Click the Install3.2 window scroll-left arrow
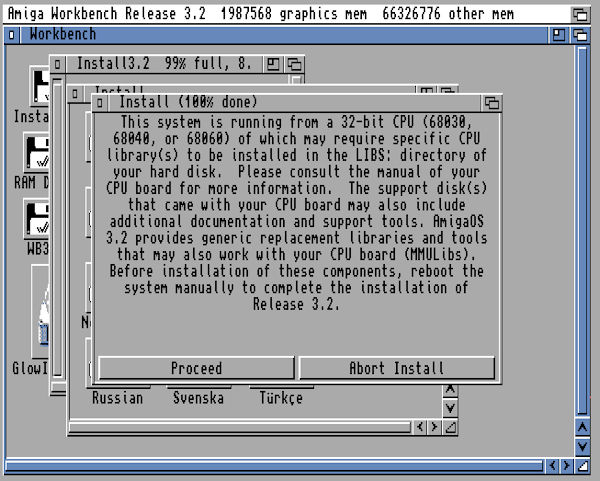This screenshot has height=481, width=600. coord(420,427)
